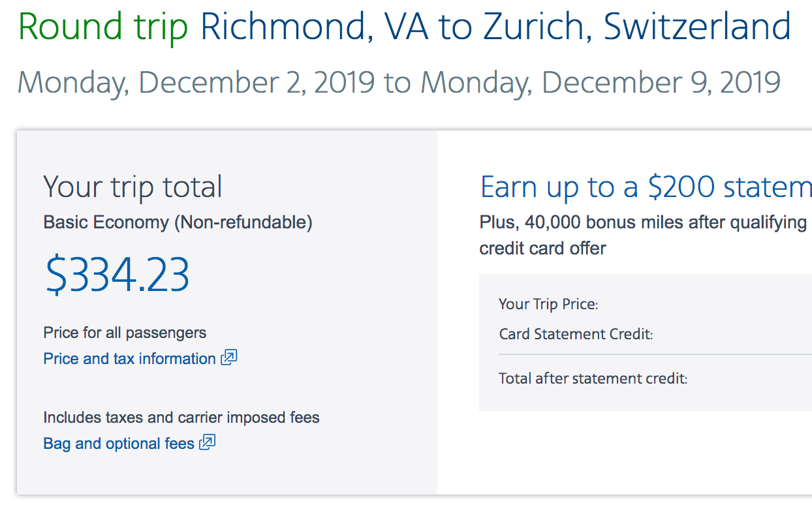Click the green Round trip heading text

coord(103,27)
